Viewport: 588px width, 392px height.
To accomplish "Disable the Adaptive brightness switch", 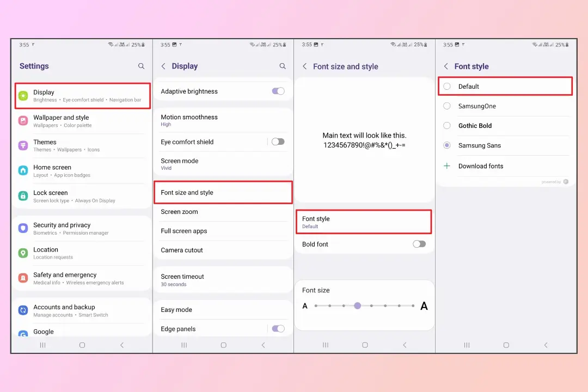I will pos(278,91).
